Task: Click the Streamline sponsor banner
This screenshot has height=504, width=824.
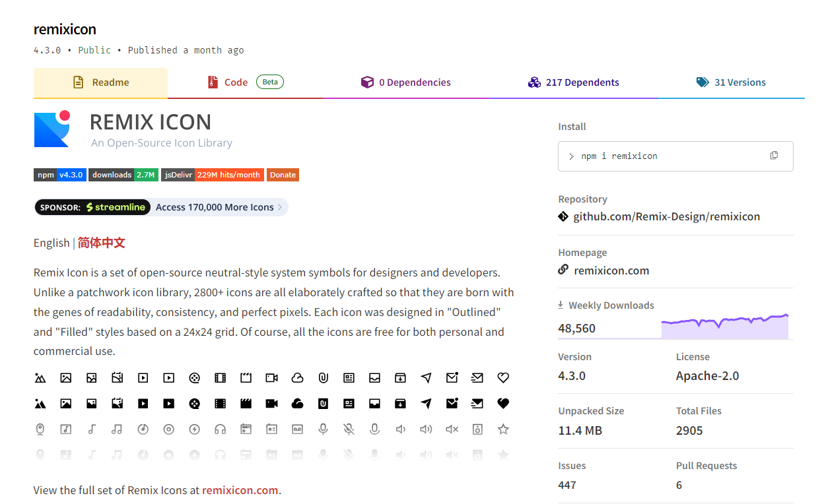Action: (160, 206)
